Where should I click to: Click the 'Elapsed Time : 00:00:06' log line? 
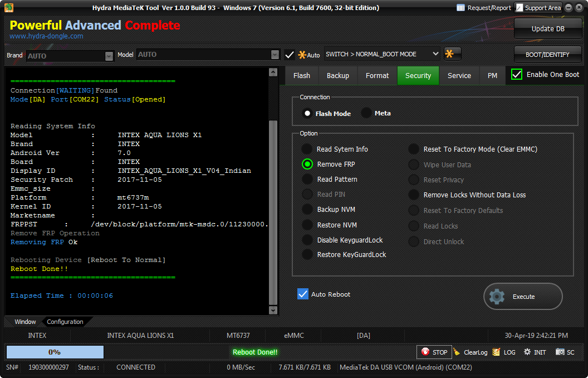click(61, 295)
